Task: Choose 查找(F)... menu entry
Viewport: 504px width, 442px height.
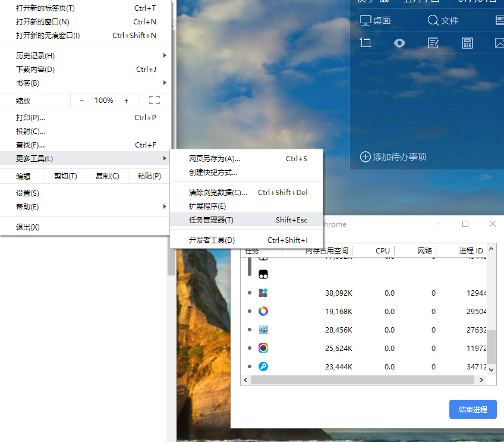Action: [x=85, y=145]
